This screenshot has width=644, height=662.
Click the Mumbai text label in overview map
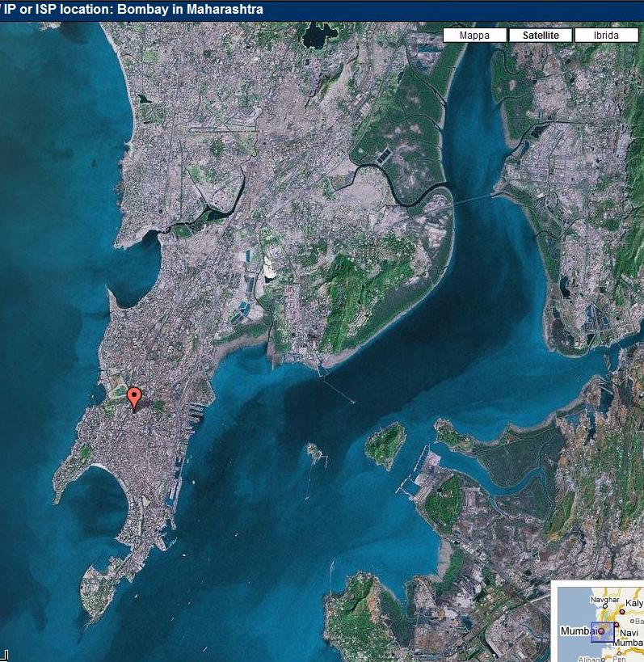click(578, 630)
